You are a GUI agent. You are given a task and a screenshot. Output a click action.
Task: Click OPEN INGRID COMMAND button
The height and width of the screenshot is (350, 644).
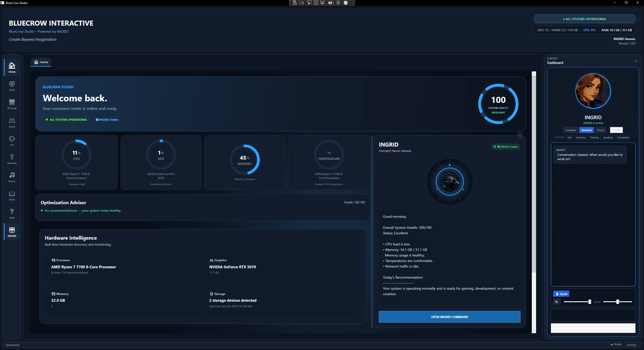[x=450, y=317]
